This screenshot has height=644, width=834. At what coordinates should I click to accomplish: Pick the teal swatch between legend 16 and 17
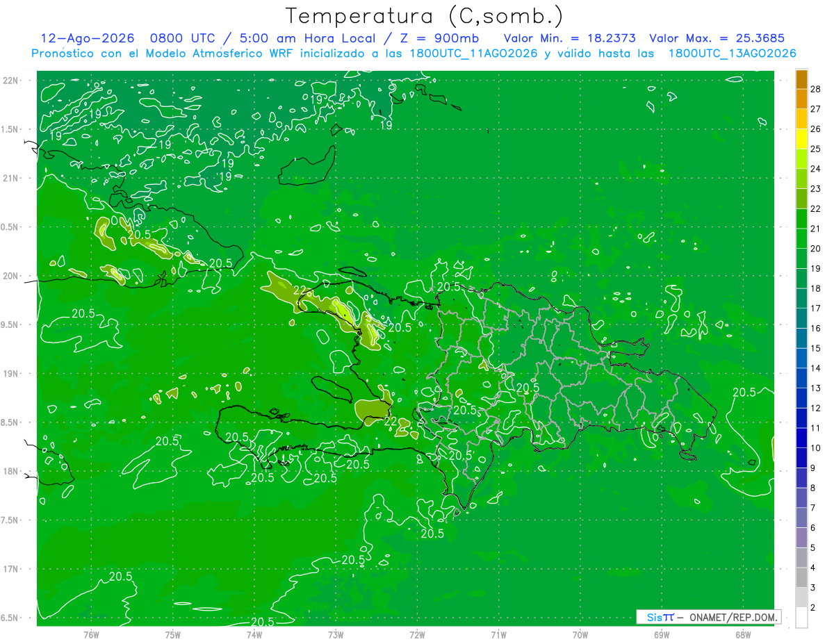(801, 318)
